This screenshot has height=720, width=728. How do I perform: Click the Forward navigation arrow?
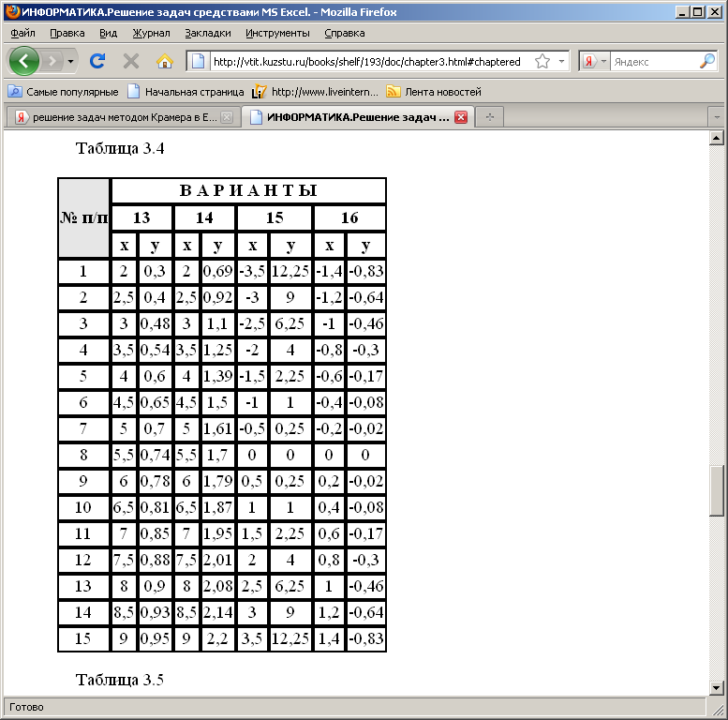point(52,61)
